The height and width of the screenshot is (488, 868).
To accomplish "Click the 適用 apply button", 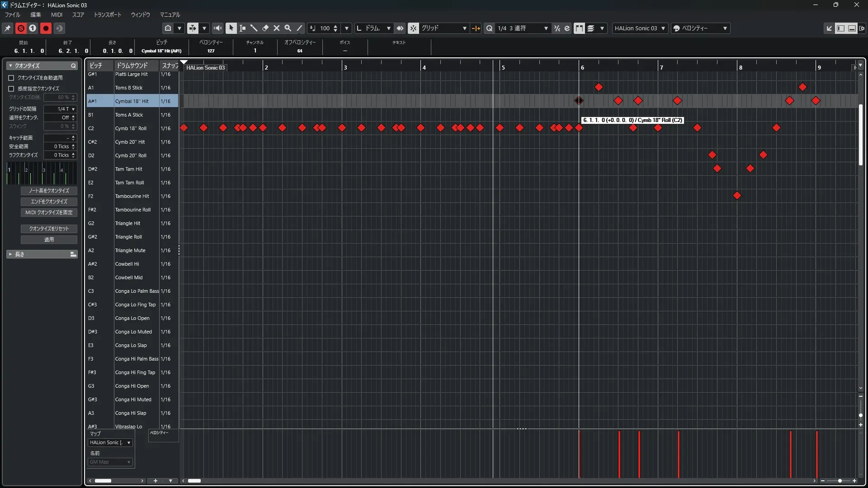I will pos(49,239).
